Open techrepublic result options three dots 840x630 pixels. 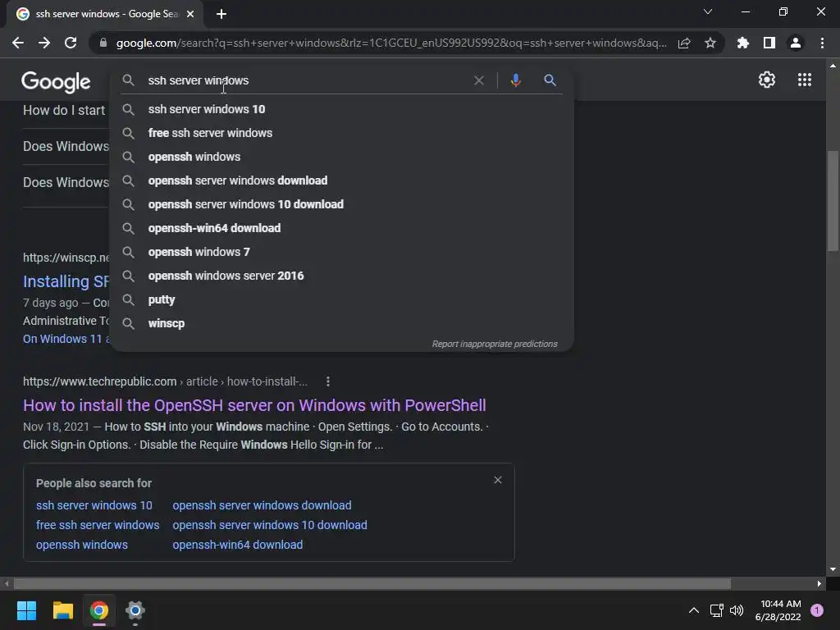point(328,381)
